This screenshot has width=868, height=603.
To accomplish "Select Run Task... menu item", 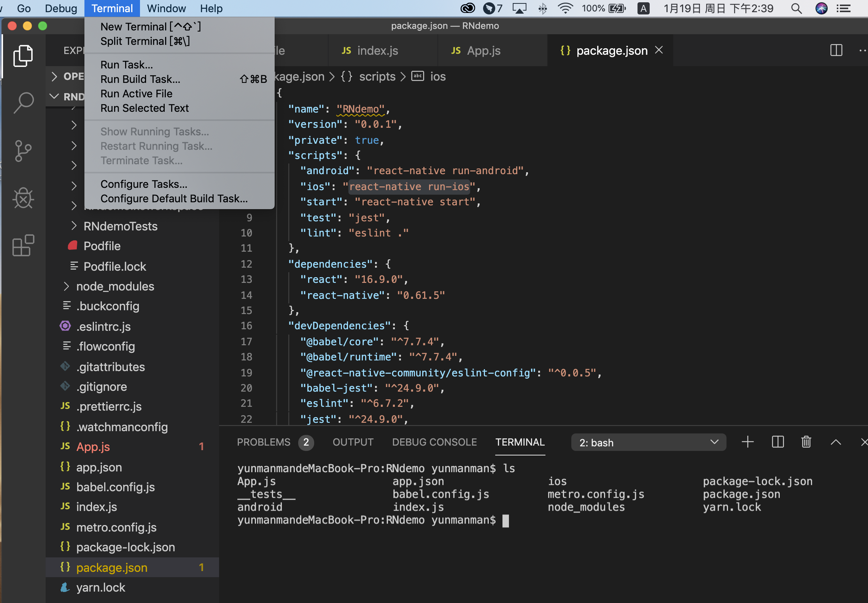I will pyautogui.click(x=180, y=65).
